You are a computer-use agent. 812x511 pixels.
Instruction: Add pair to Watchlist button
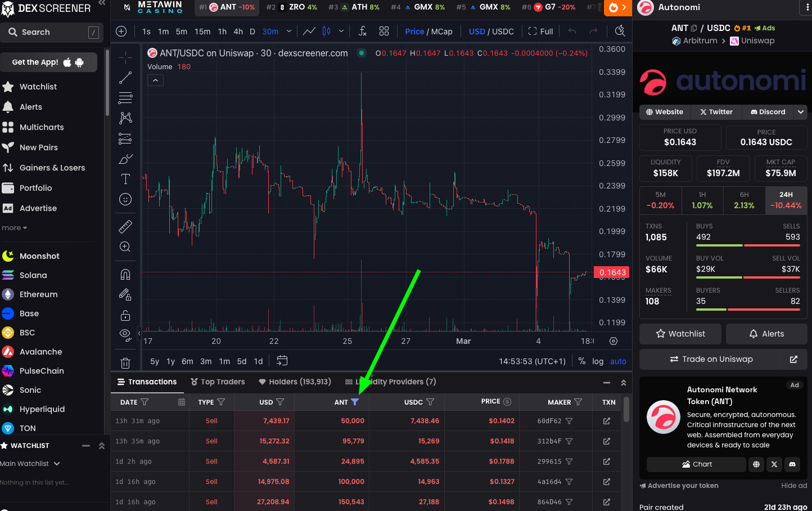click(x=680, y=334)
